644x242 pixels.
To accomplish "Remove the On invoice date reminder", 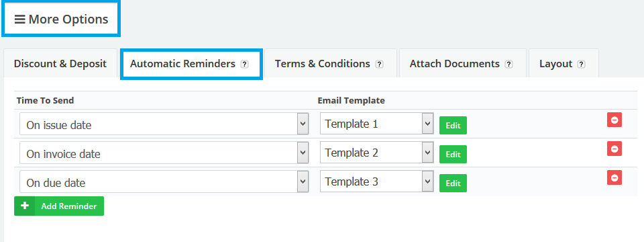I will click(614, 149).
